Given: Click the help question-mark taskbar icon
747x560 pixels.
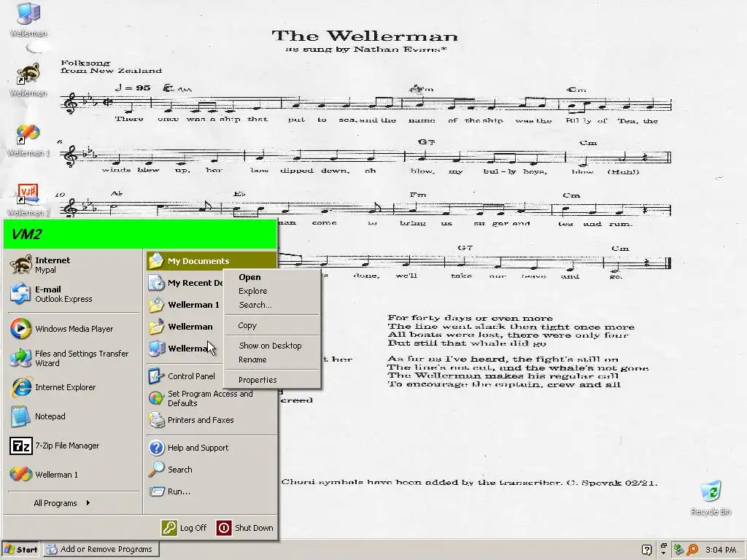Looking at the screenshot, I should click(x=646, y=550).
